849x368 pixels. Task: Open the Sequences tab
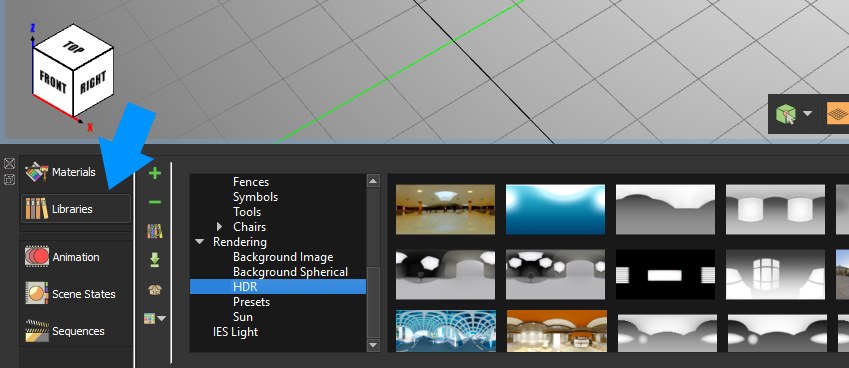tap(76, 331)
